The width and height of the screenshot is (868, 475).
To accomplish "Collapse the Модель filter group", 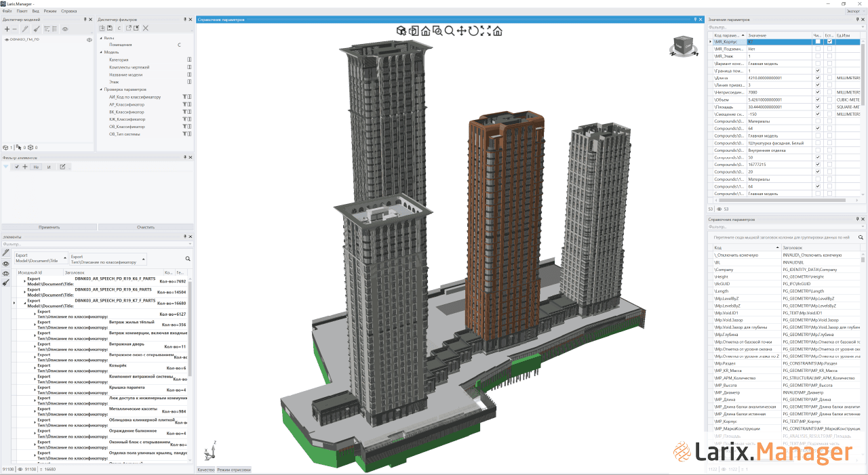I will pyautogui.click(x=101, y=52).
